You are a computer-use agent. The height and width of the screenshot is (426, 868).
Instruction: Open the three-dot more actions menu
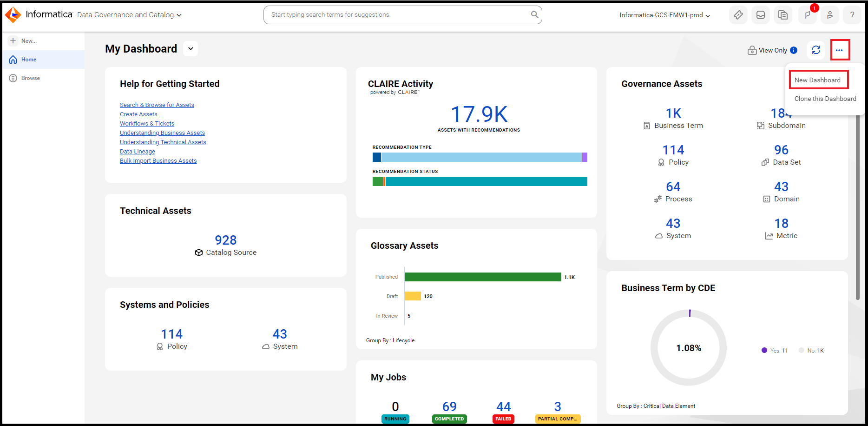click(839, 50)
